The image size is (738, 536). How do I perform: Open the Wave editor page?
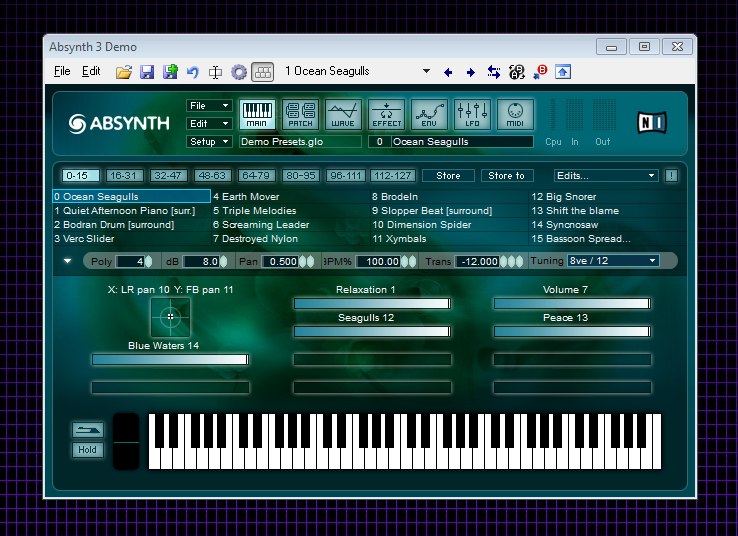(343, 115)
